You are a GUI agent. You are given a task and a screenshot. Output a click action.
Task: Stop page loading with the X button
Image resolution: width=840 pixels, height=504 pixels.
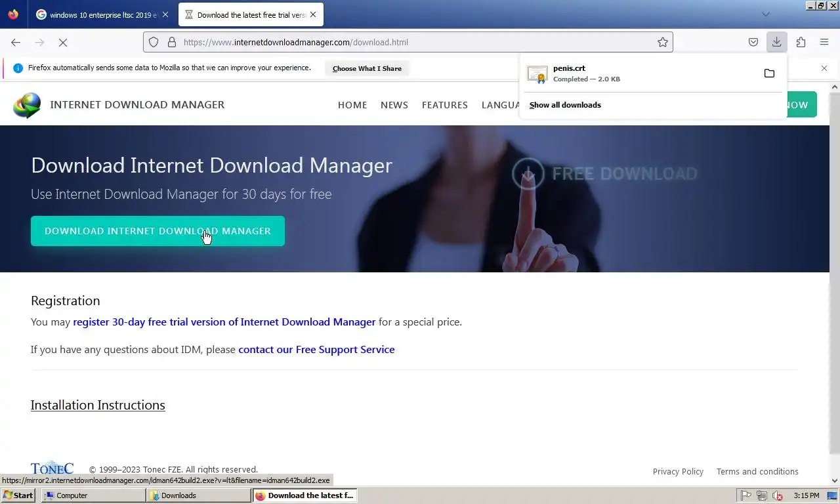(63, 42)
